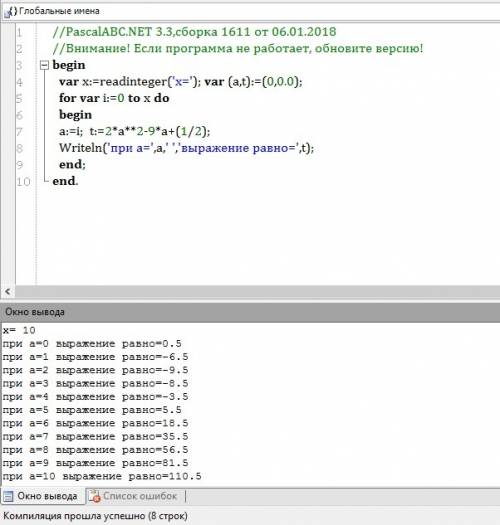Click the final 'end.' line

[65, 181]
